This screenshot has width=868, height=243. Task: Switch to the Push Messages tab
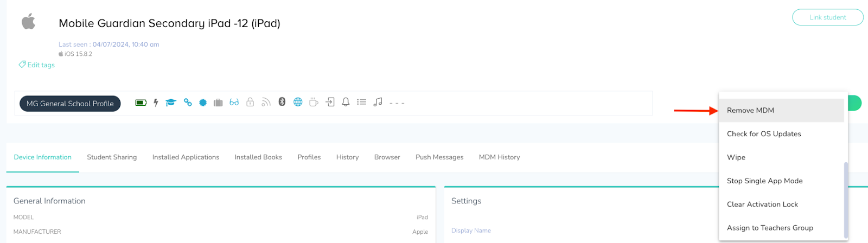439,157
